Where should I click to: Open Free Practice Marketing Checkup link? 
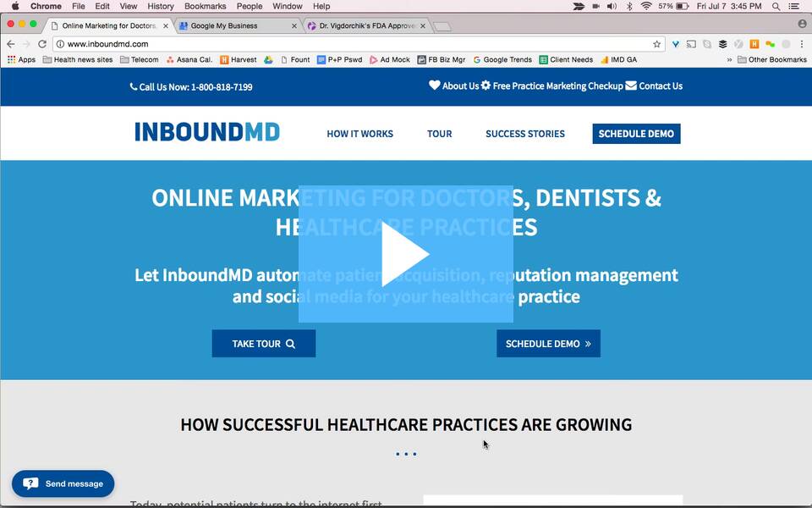click(x=552, y=86)
